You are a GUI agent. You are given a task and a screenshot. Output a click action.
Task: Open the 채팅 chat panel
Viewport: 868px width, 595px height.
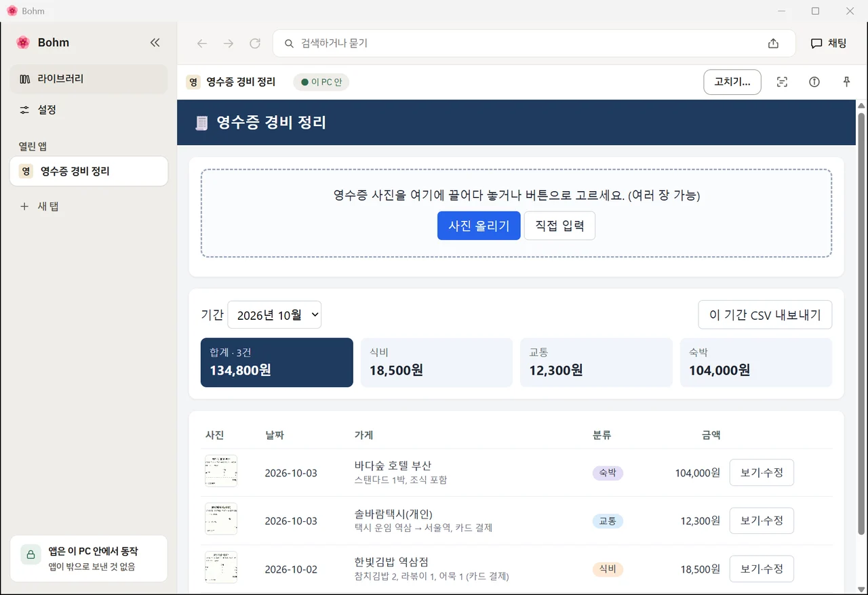click(829, 43)
